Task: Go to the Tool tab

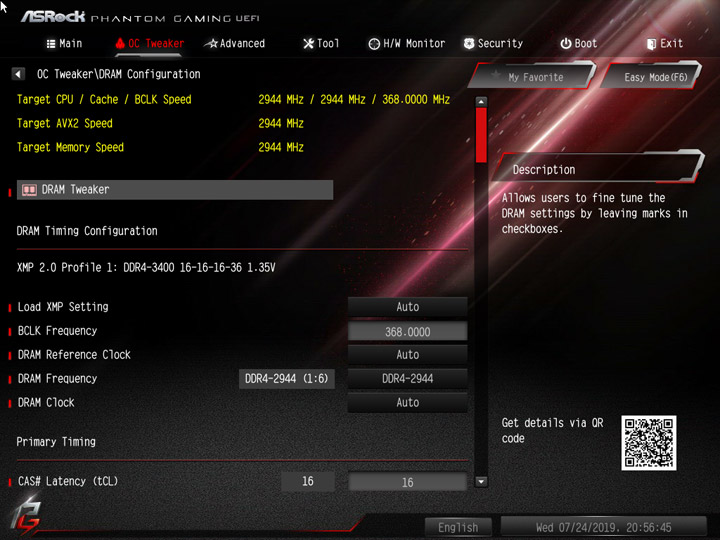Action: pos(321,44)
